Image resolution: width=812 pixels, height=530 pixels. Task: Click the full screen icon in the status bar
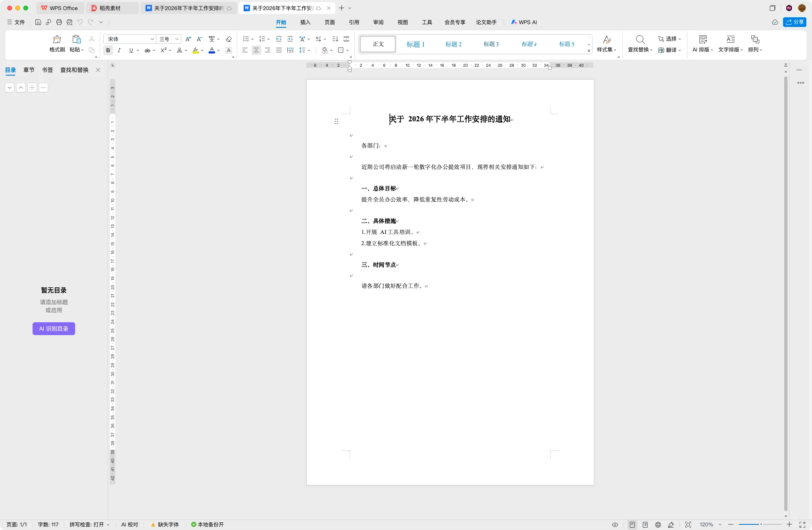[x=802, y=524]
